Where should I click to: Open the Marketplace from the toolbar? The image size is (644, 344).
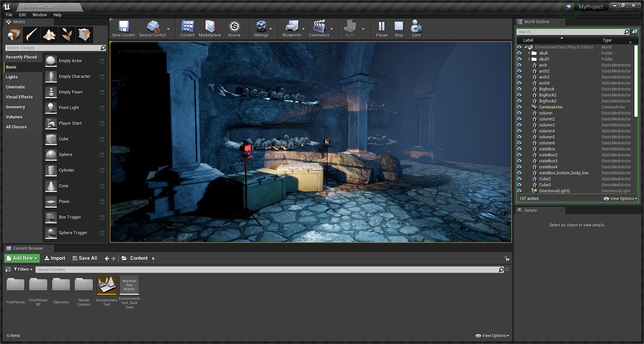209,28
